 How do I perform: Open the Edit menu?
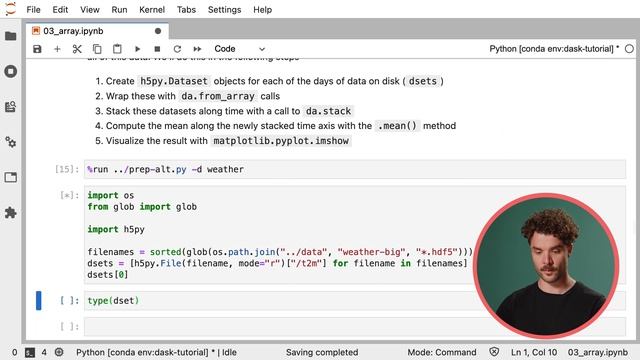[60, 9]
